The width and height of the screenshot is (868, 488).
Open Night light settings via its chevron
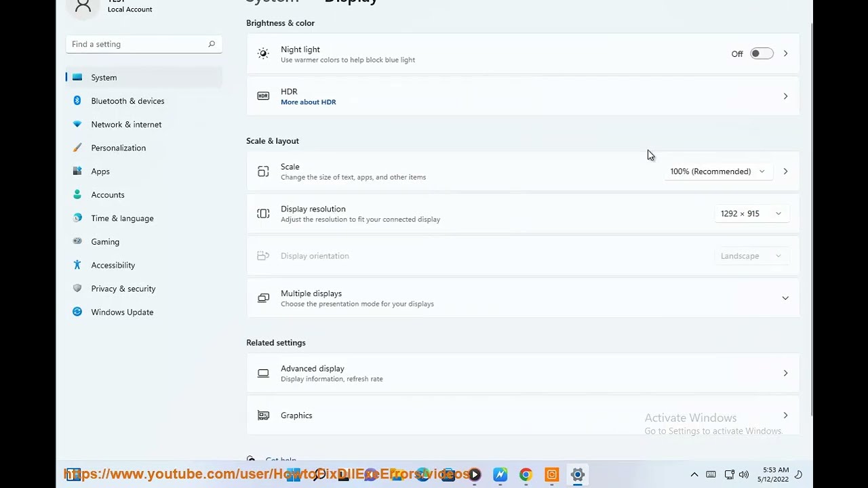coord(785,54)
